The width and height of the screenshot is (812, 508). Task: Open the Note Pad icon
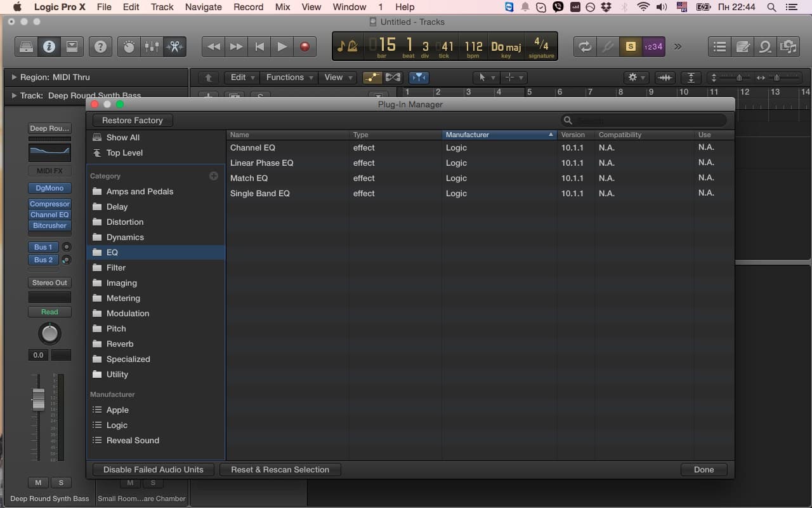[742, 46]
